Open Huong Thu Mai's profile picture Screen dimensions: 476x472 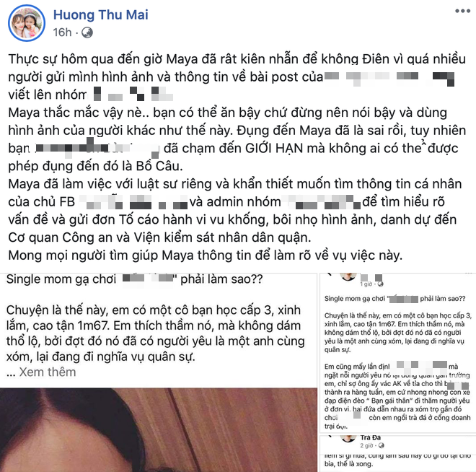pos(27,23)
